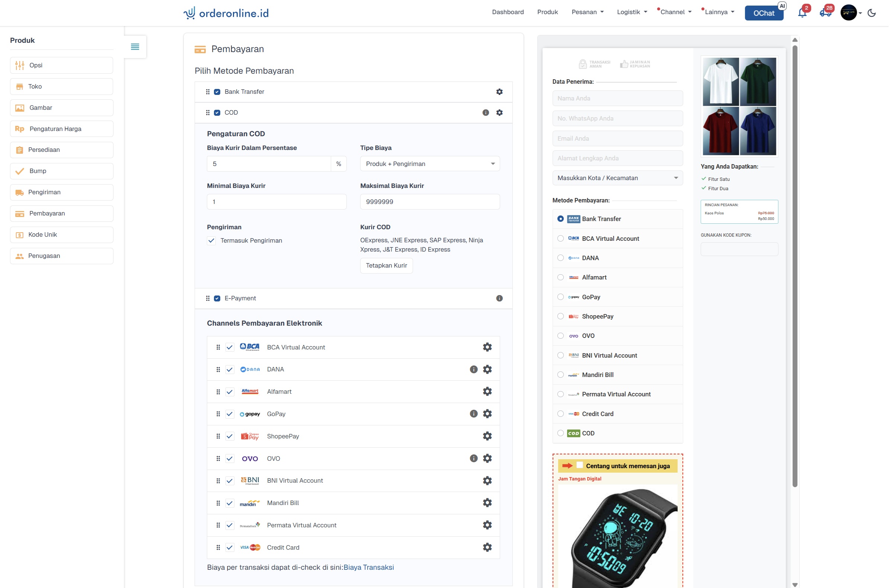View OVO info icon
Image resolution: width=893 pixels, height=588 pixels.
[x=476, y=460]
